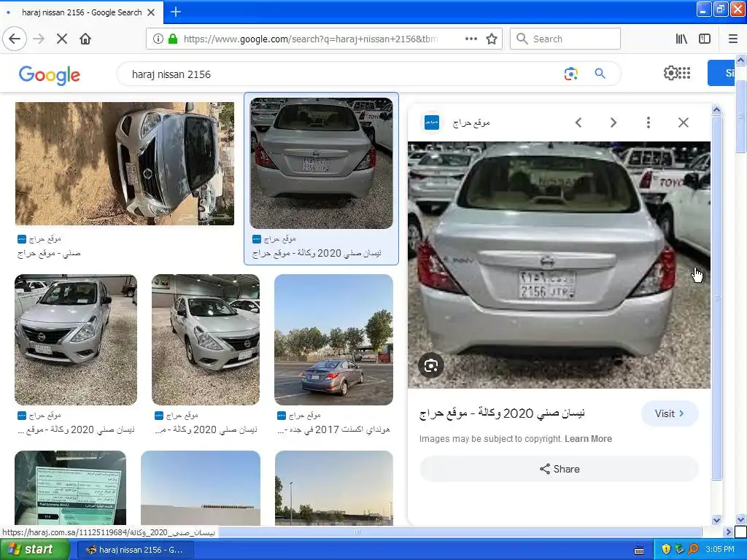
Task: Click preview panel scroll up arrow
Action: pos(716,110)
